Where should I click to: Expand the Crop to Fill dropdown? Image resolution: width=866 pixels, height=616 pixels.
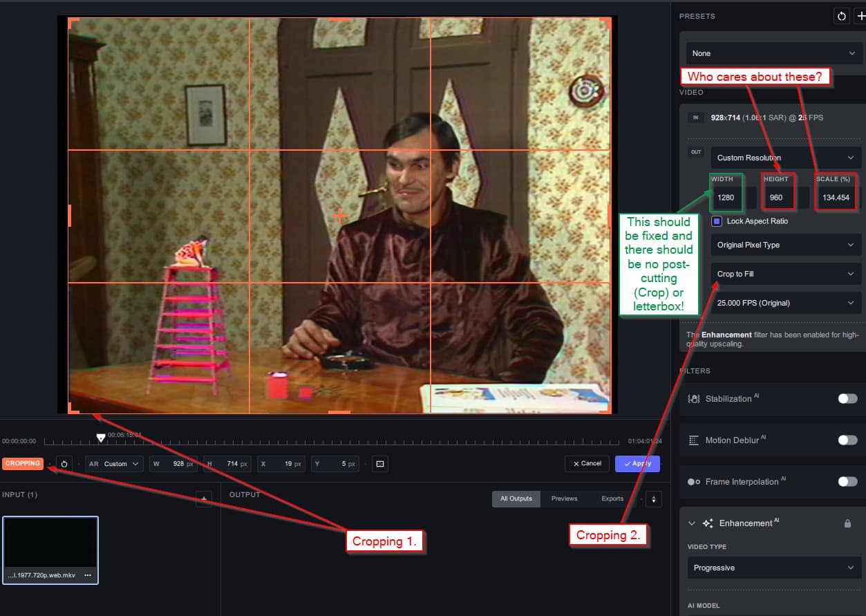pyautogui.click(x=785, y=274)
